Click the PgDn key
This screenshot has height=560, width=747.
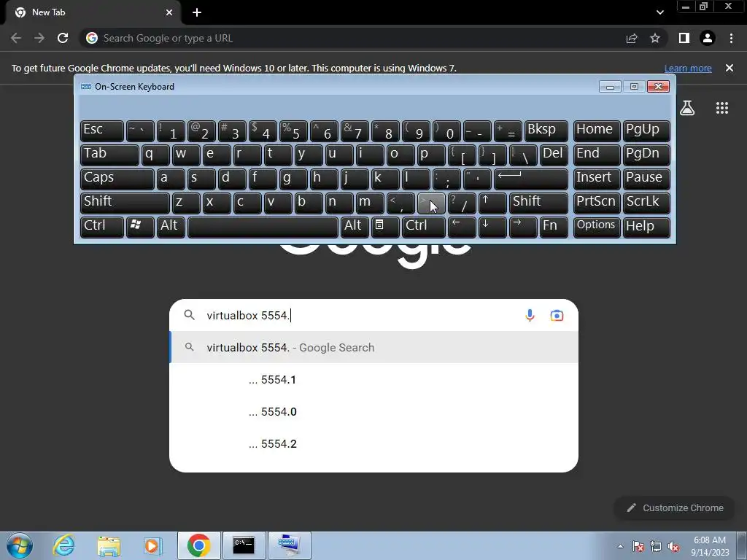(646, 155)
